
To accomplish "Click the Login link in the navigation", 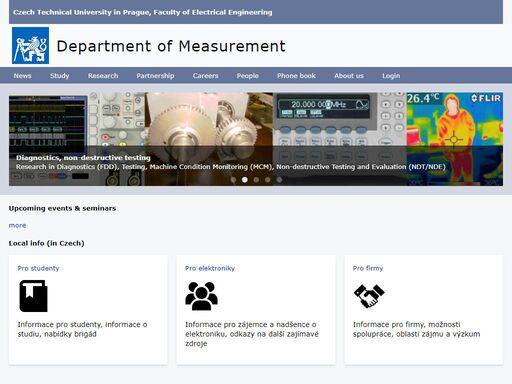I will click(391, 76).
